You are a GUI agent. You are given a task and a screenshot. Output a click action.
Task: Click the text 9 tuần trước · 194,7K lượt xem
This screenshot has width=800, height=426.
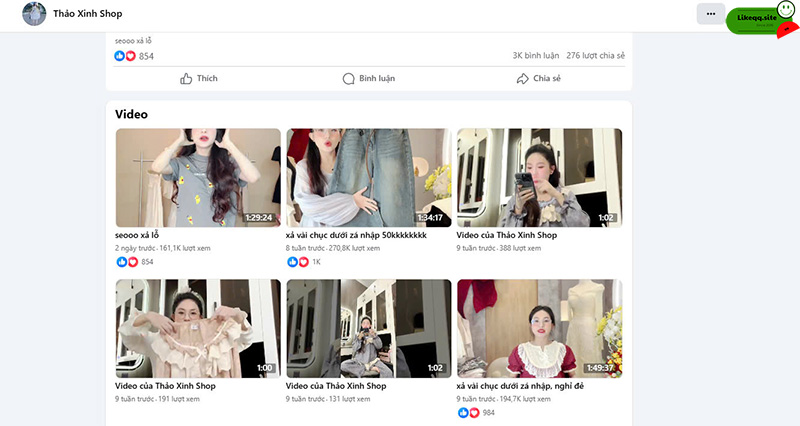504,399
